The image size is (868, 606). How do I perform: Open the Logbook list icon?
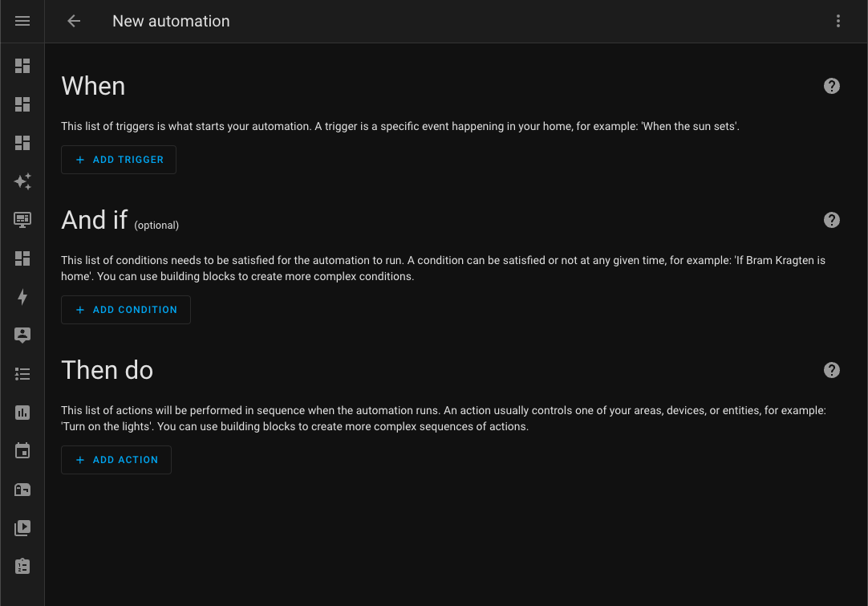(x=22, y=374)
